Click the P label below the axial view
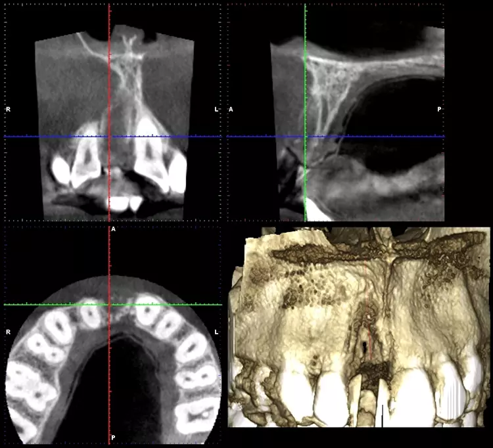The width and height of the screenshot is (493, 448). pos(113,437)
